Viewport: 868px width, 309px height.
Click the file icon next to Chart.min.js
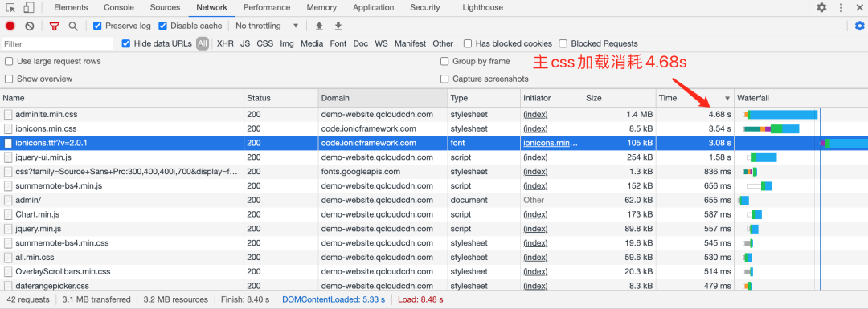[8, 214]
